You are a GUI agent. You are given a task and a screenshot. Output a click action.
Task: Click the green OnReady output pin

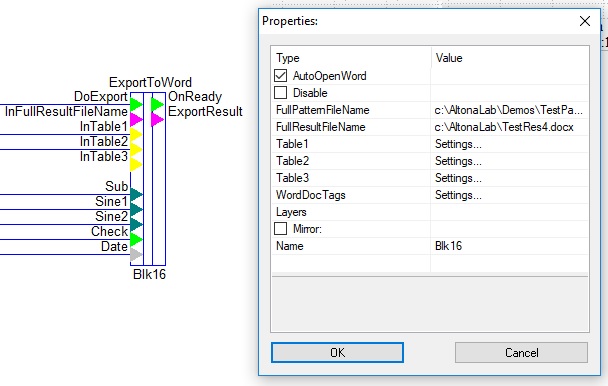click(x=157, y=104)
